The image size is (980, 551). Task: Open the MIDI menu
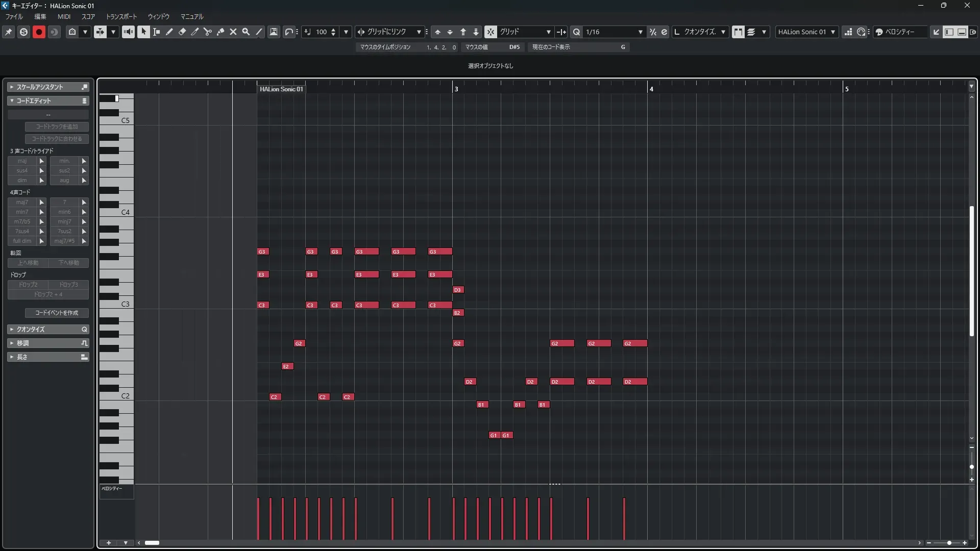(x=64, y=16)
